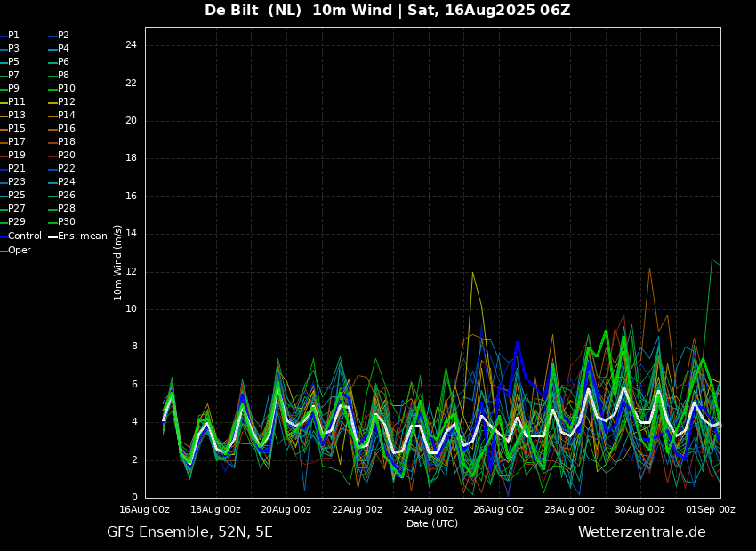Select the P20 legend entry

(67, 156)
